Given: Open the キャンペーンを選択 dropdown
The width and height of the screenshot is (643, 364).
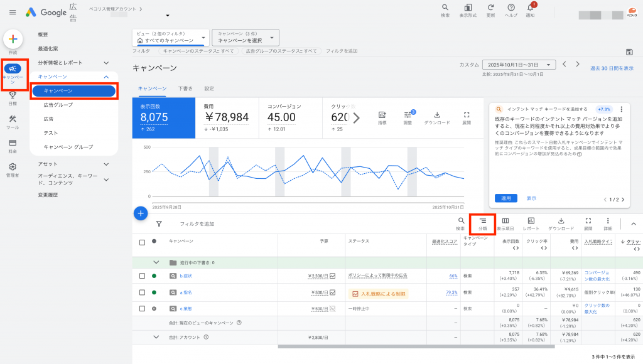Looking at the screenshot, I should [245, 37].
